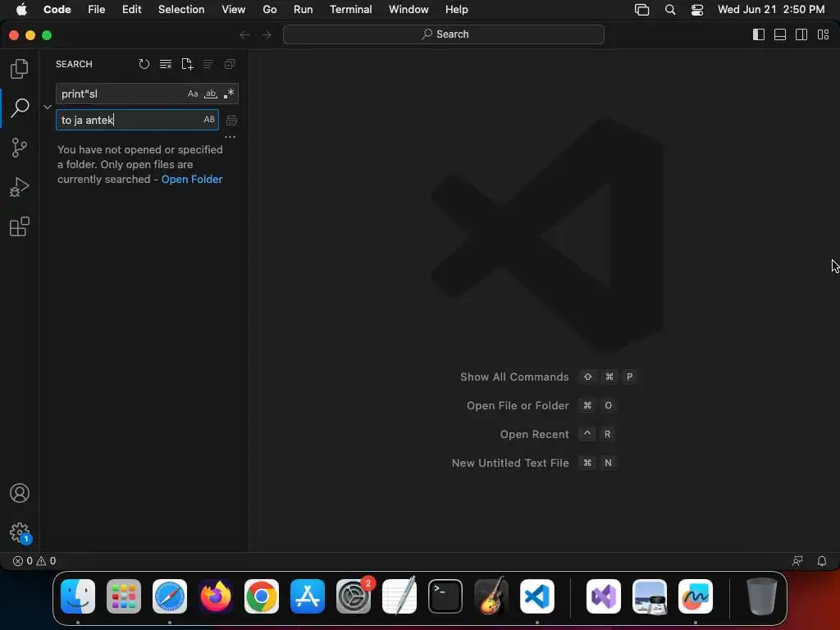Open the Explorer view in activity bar

coord(20,69)
